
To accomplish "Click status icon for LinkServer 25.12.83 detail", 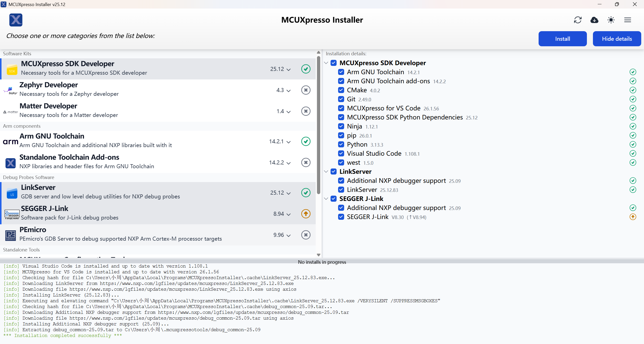I will click(x=633, y=190).
